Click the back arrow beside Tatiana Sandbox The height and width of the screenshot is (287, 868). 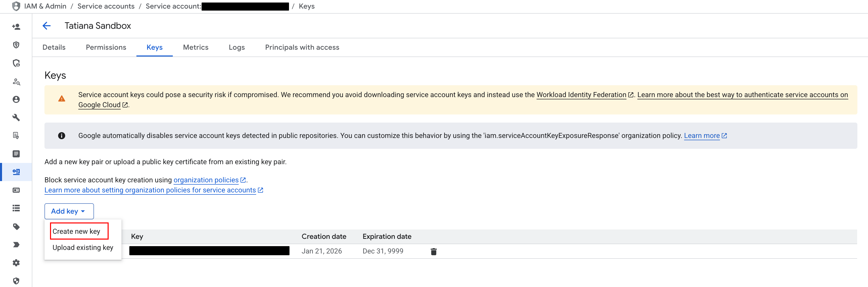[46, 25]
